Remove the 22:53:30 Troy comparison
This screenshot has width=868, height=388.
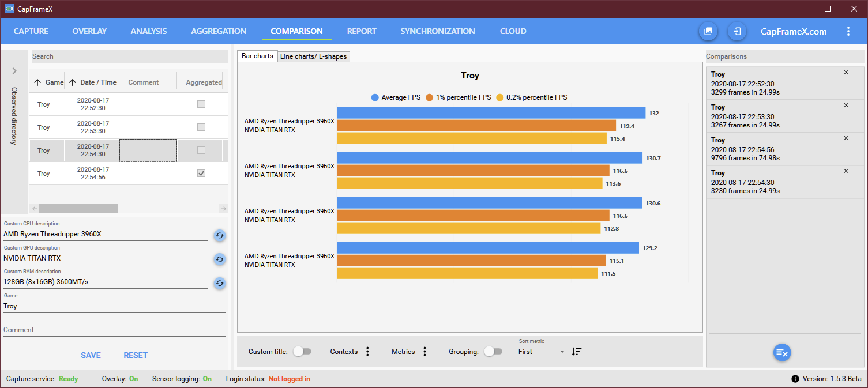(846, 106)
